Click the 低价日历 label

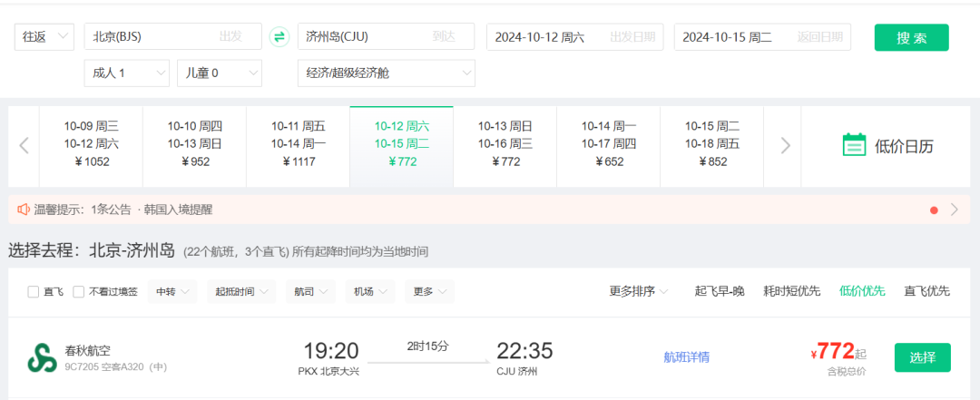[x=904, y=146]
